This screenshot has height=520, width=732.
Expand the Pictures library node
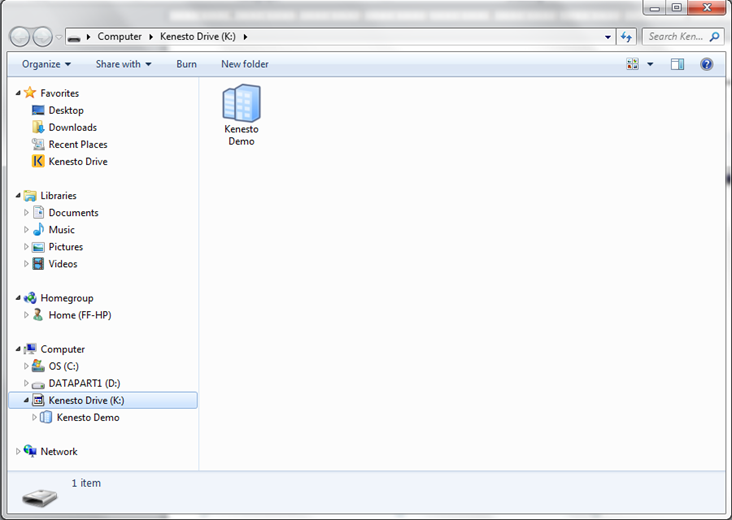click(26, 246)
